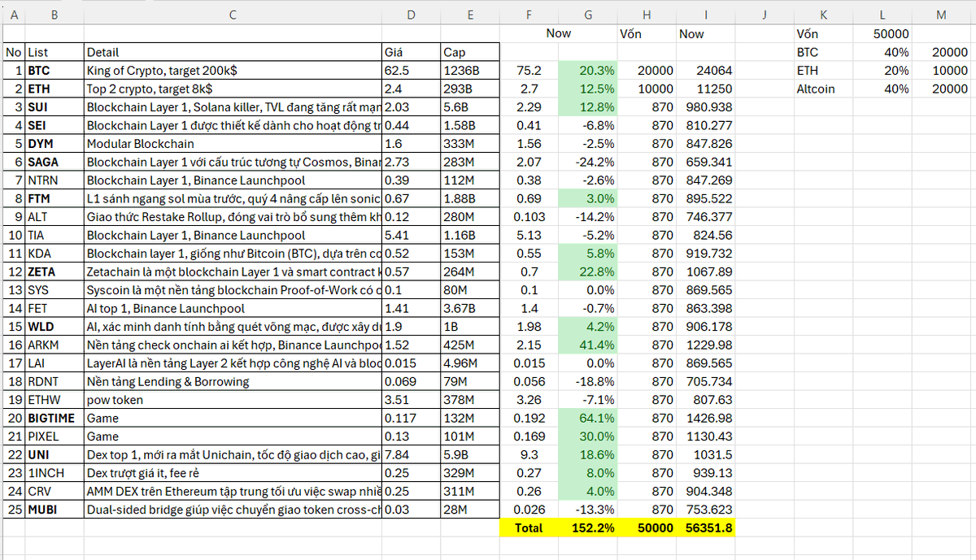Screen dimensions: 976x560
Task: Click the 'pow token' detail cell
Action: (233, 399)
